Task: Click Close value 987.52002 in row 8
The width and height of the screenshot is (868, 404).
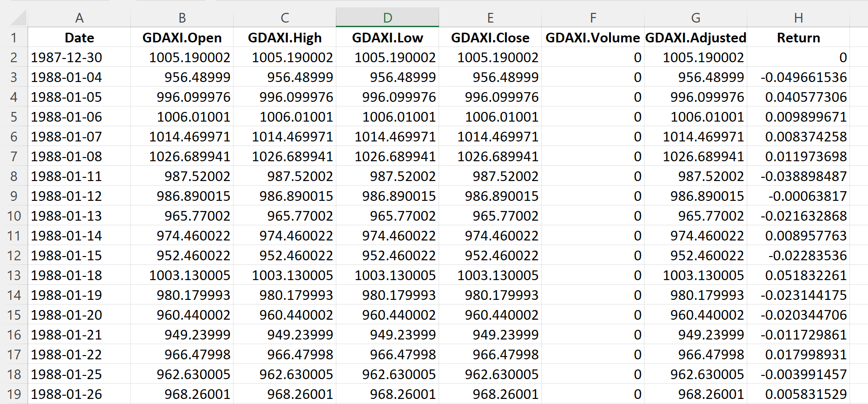Action: [490, 176]
